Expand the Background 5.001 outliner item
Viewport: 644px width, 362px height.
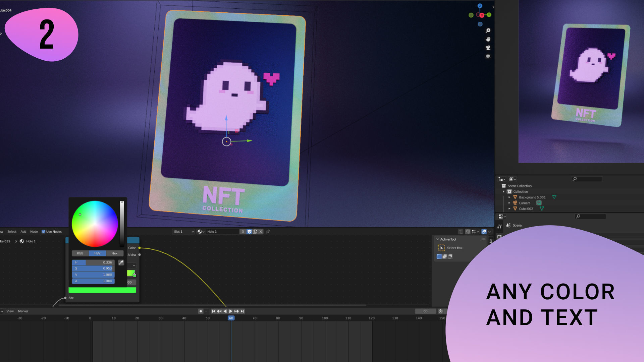[509, 197]
